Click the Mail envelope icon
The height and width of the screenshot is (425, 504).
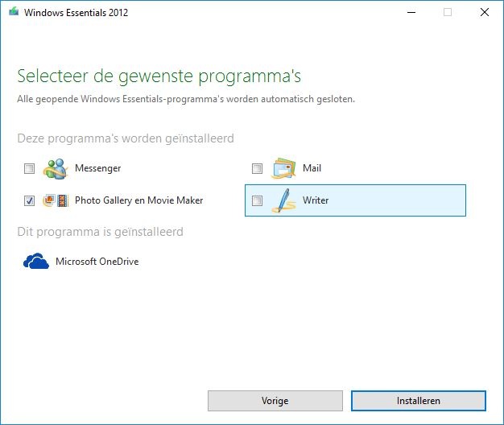(x=283, y=168)
